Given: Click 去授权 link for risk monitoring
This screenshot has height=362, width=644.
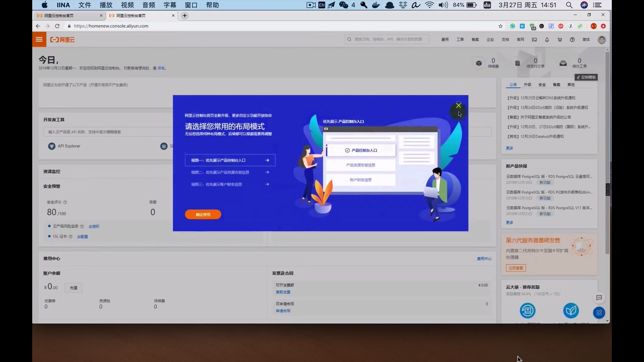Looking at the screenshot, I should coord(94,227).
